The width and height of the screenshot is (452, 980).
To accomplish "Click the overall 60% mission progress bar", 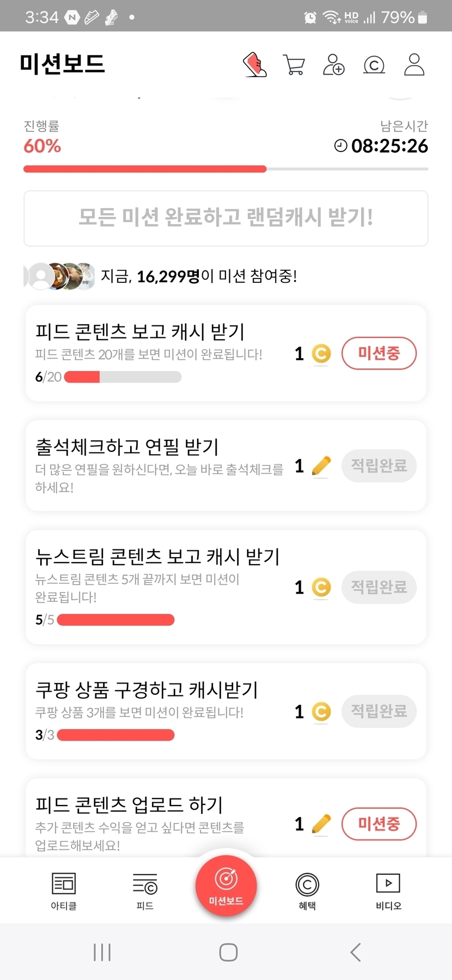I will 225,169.
